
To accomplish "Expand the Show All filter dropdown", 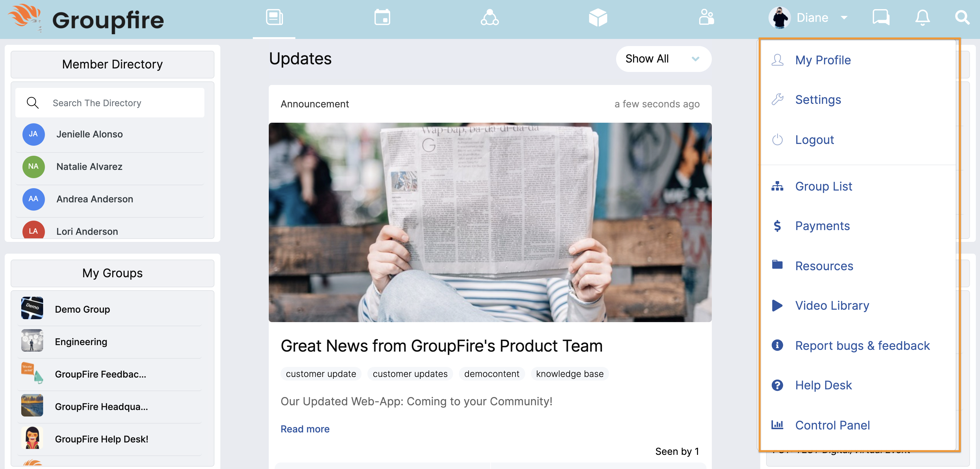I will click(663, 59).
